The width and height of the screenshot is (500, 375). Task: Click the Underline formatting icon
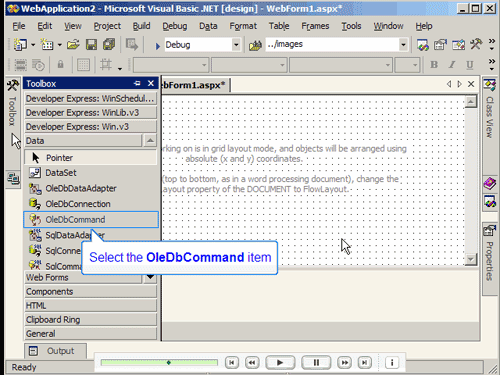pyautogui.click(x=470, y=65)
